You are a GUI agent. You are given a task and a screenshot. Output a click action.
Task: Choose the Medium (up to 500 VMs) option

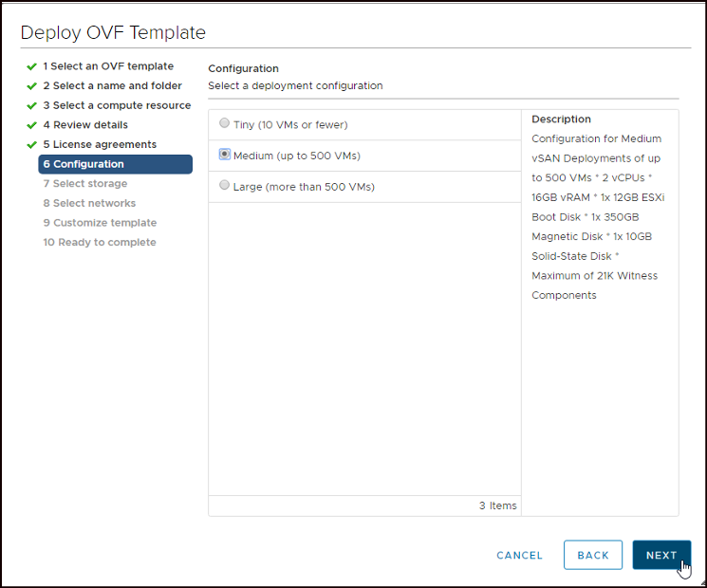click(x=224, y=155)
